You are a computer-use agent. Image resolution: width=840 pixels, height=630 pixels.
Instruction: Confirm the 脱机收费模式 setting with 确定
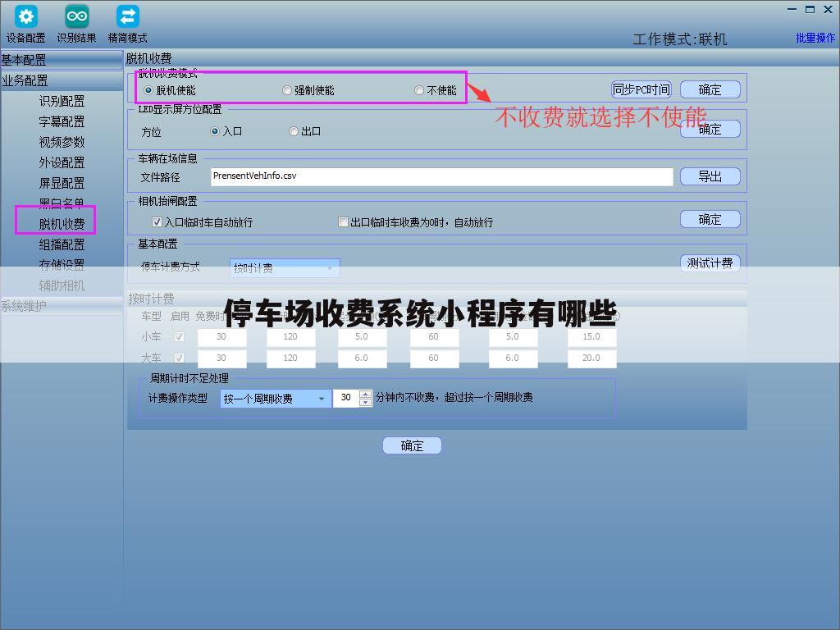coord(710,89)
